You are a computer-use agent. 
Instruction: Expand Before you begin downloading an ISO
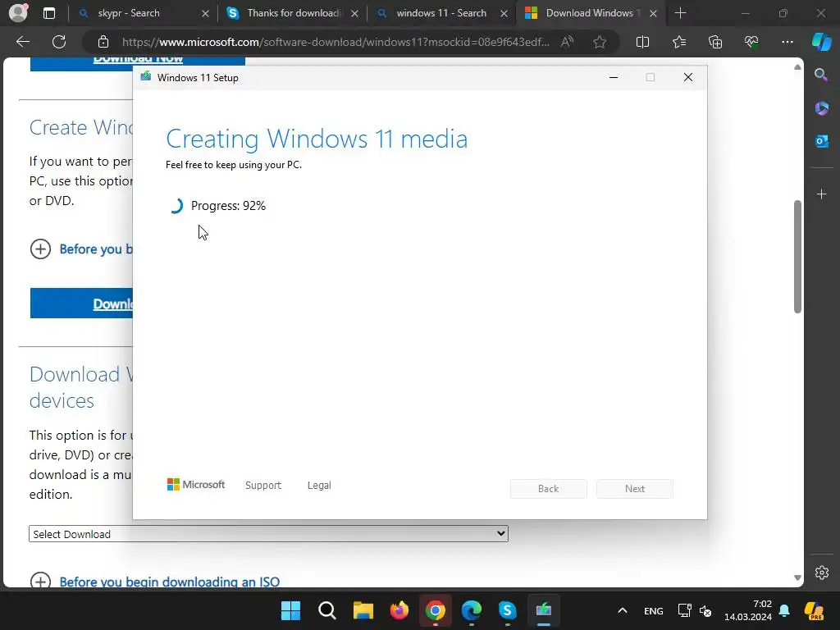169,582
